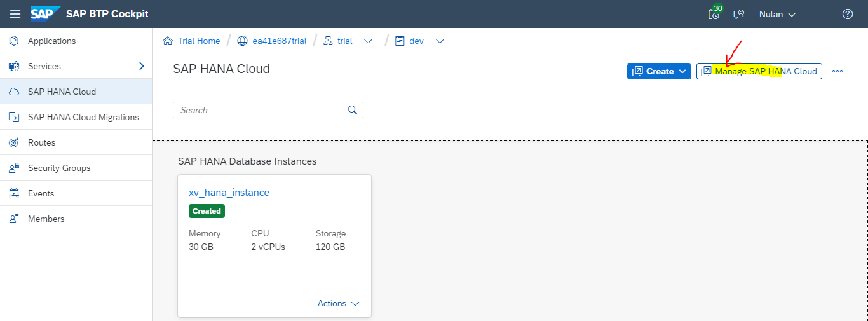Expand the Services submenu chevron
Screen dimensions: 868x321
tap(142, 66)
